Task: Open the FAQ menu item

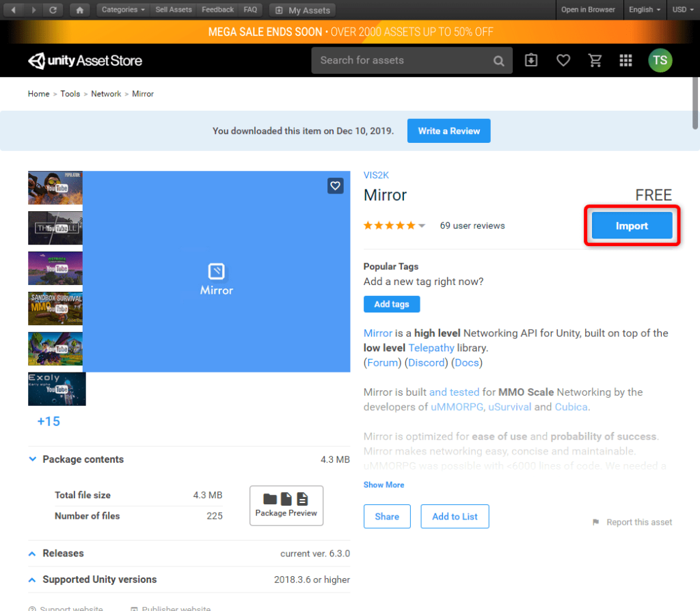Action: pyautogui.click(x=250, y=10)
